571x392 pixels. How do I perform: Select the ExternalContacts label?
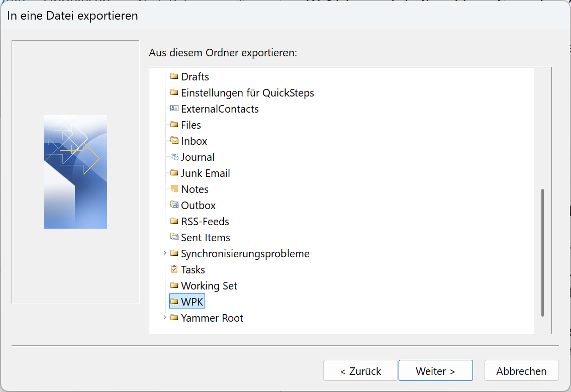click(220, 109)
